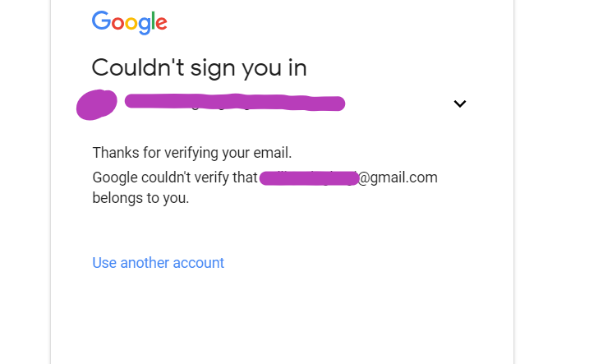The height and width of the screenshot is (364, 589).
Task: Select the redacted address before @gmail.com
Action: pyautogui.click(x=309, y=178)
